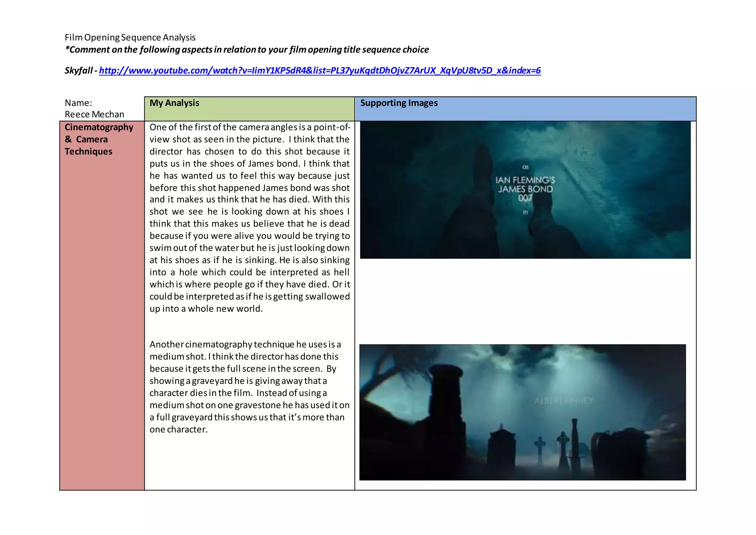Click the sentence 'up into a whole new world.'

click(206, 309)
